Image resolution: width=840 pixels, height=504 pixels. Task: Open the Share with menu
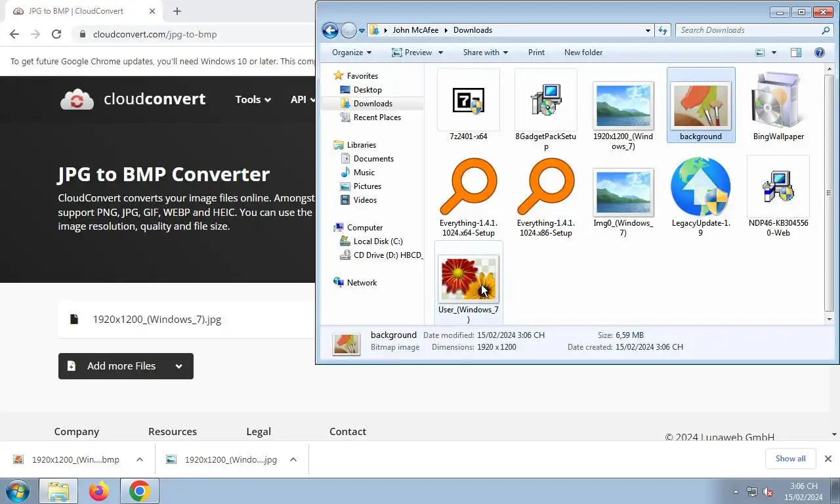(486, 52)
